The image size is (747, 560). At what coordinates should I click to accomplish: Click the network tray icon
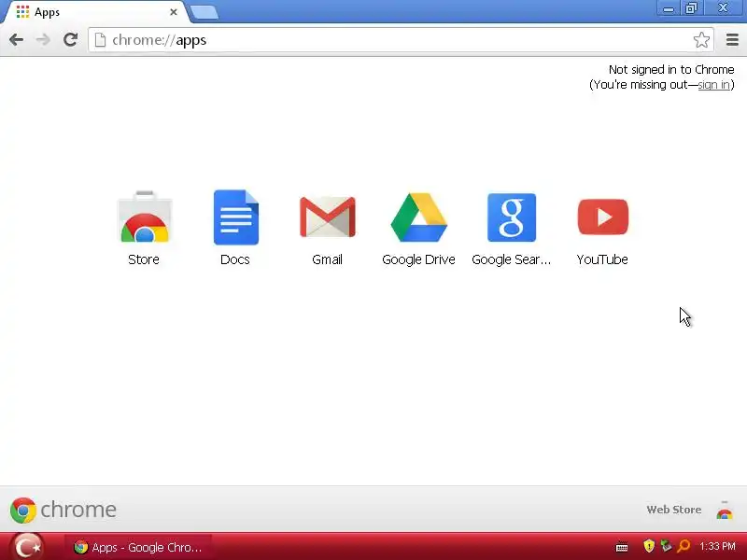[x=666, y=546]
